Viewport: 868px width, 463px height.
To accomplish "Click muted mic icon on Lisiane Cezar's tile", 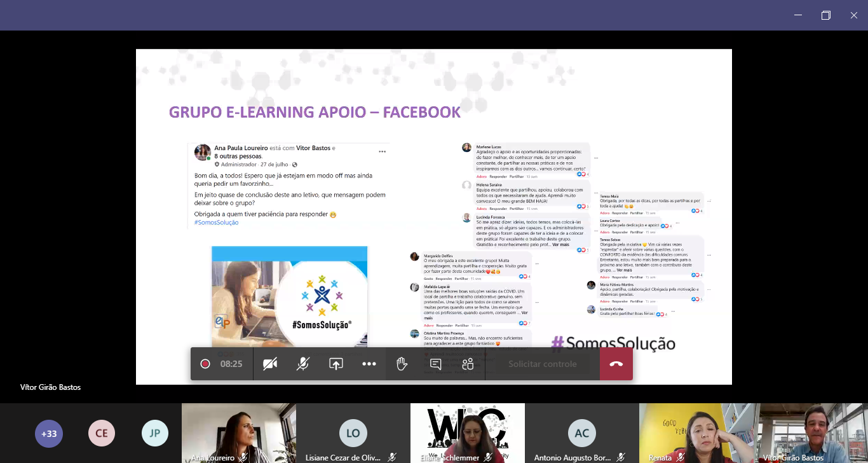I will coord(392,457).
